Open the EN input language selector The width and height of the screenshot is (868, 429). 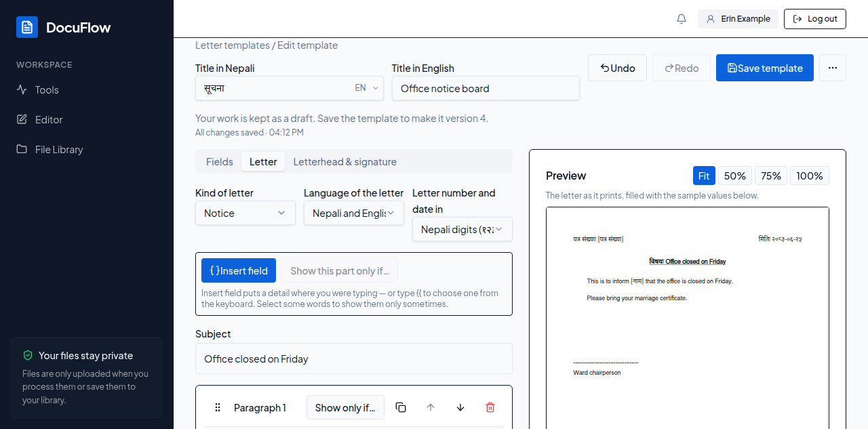367,88
